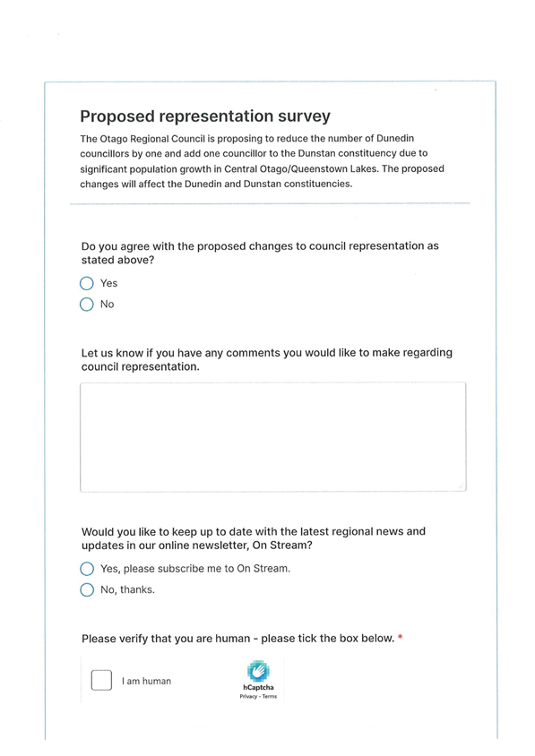Click the 'Let us know if you have any comments' label
Viewport: 535px width, 756px height.
point(267,360)
